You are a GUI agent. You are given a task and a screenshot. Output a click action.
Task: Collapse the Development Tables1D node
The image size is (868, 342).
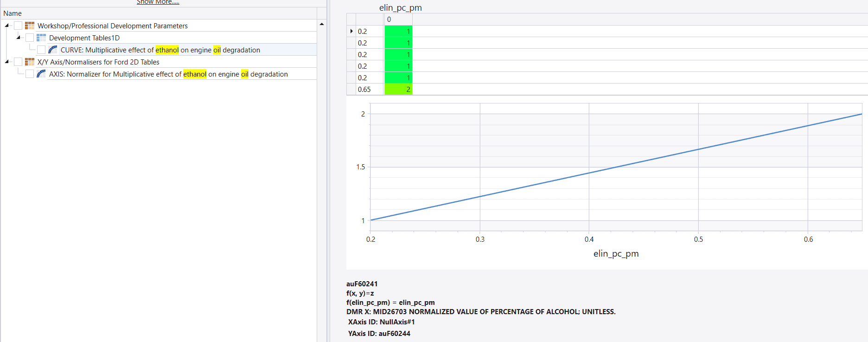pos(19,37)
